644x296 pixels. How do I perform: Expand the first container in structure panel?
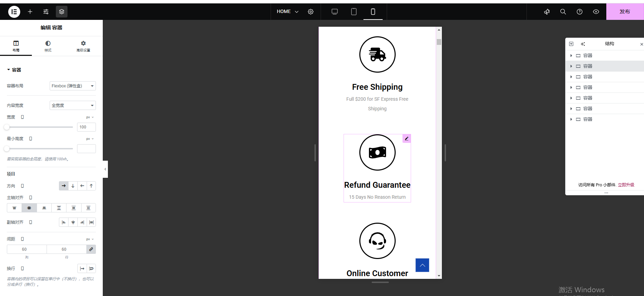pos(571,56)
